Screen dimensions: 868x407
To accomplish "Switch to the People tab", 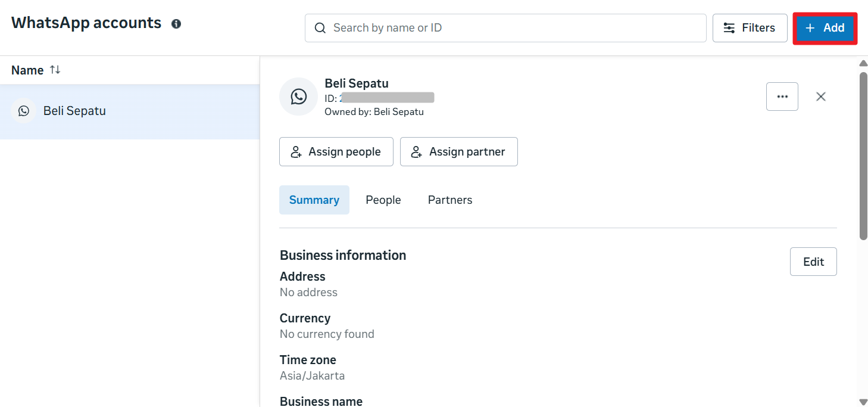I will [383, 200].
